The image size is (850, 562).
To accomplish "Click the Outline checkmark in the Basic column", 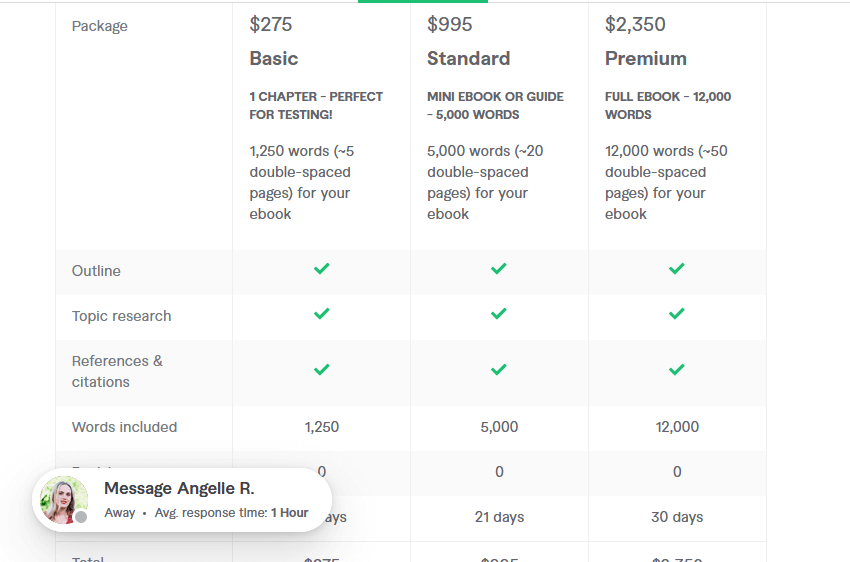I will [321, 269].
